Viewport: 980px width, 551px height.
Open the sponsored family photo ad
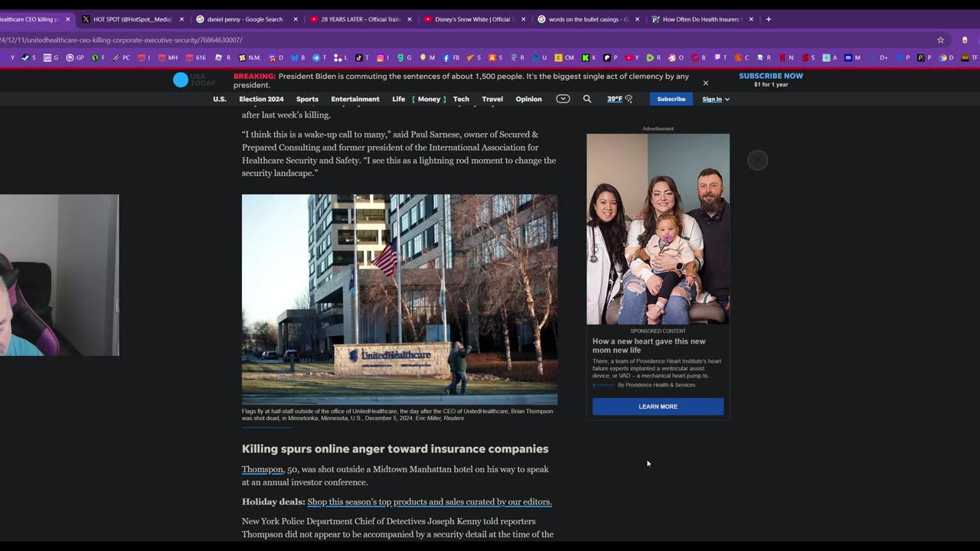click(x=658, y=229)
